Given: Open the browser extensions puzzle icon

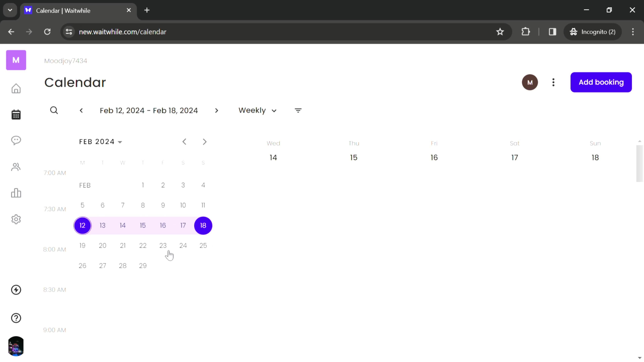Looking at the screenshot, I should click(526, 32).
